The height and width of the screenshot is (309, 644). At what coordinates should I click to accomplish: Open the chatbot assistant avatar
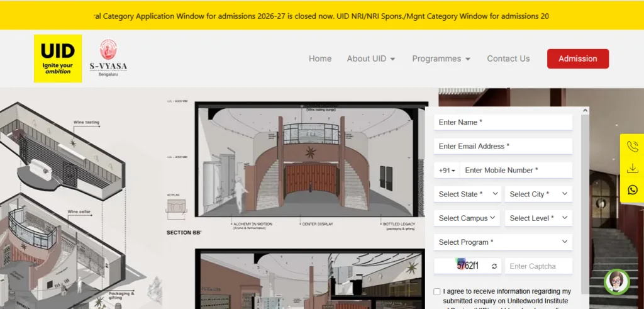click(616, 281)
